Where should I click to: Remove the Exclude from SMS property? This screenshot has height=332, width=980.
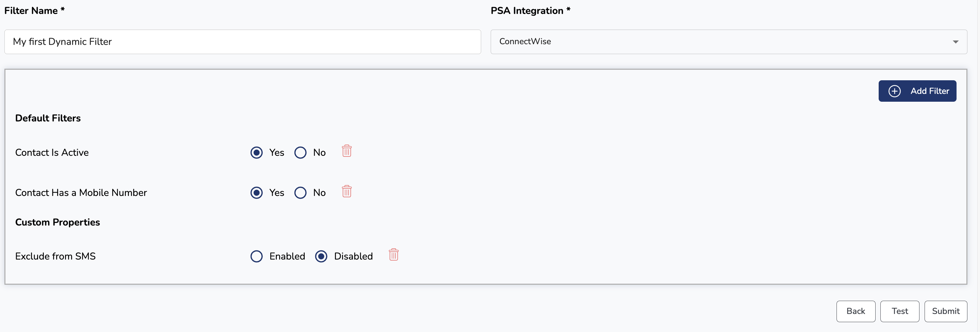point(393,255)
